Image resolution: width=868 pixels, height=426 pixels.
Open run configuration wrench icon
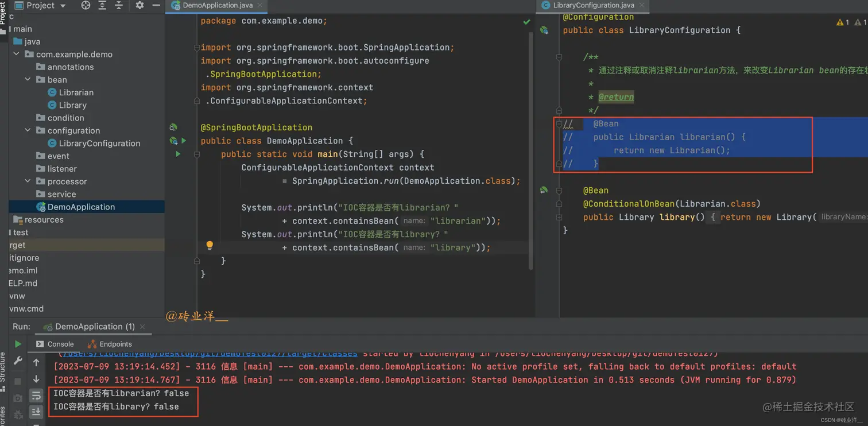[x=18, y=361]
